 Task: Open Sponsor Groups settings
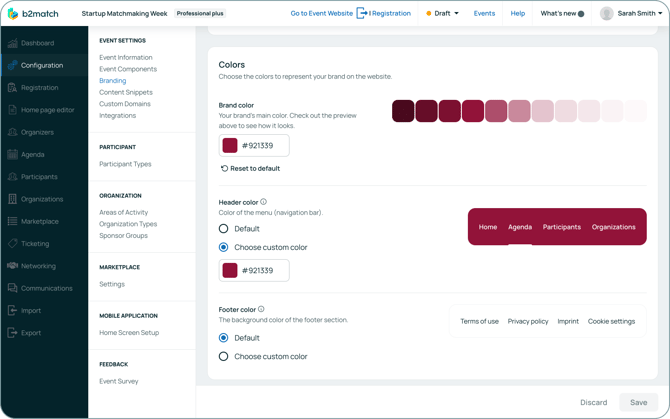(123, 235)
